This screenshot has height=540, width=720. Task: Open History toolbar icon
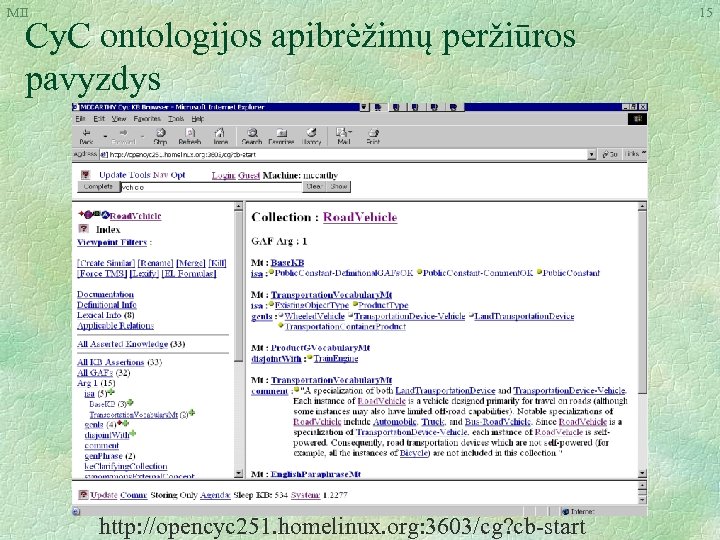click(311, 136)
